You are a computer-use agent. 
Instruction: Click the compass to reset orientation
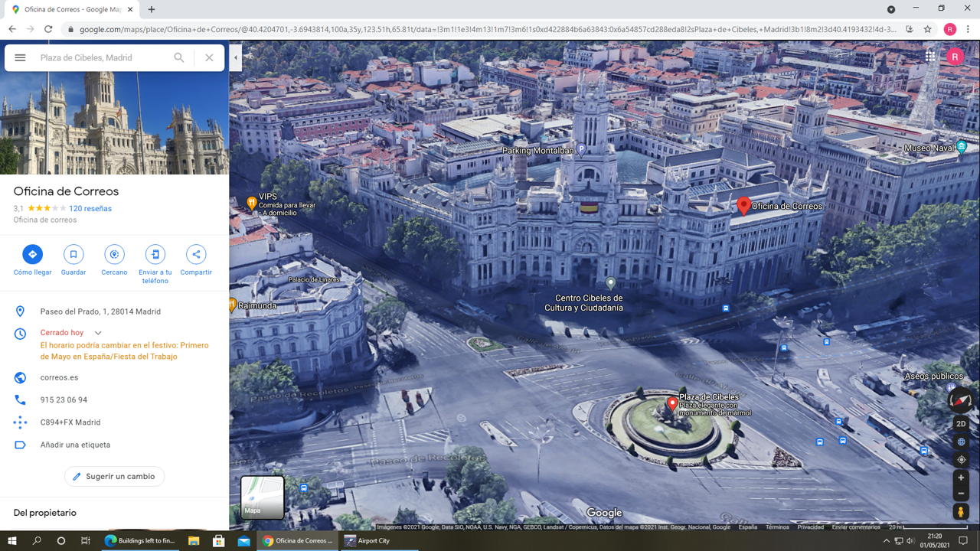pyautogui.click(x=960, y=399)
